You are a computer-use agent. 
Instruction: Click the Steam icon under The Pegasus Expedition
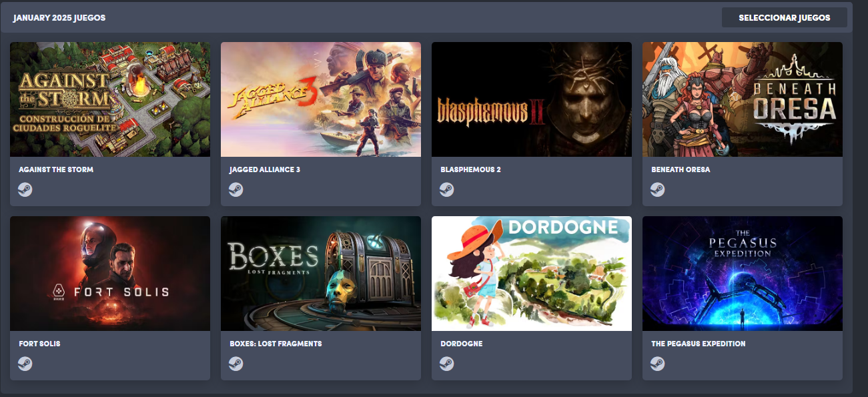click(658, 364)
